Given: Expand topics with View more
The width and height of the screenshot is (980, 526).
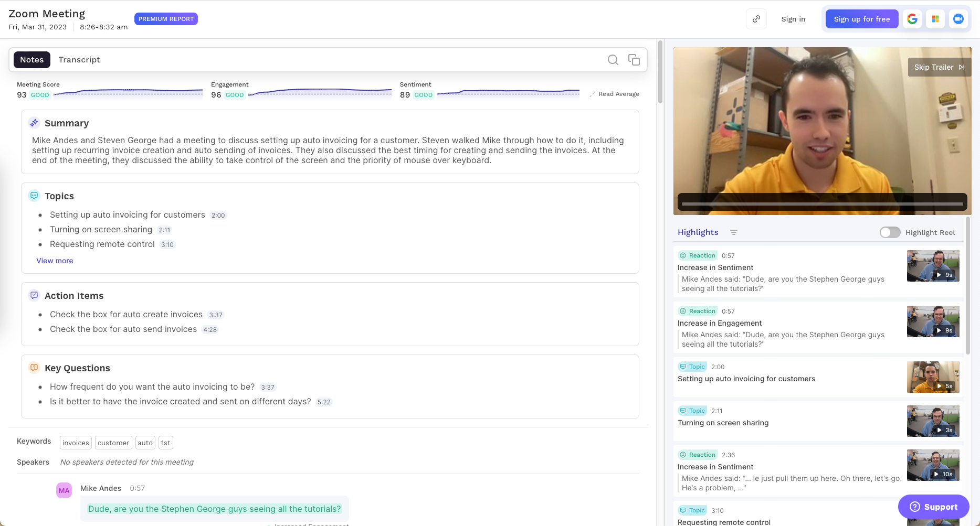Looking at the screenshot, I should [55, 261].
